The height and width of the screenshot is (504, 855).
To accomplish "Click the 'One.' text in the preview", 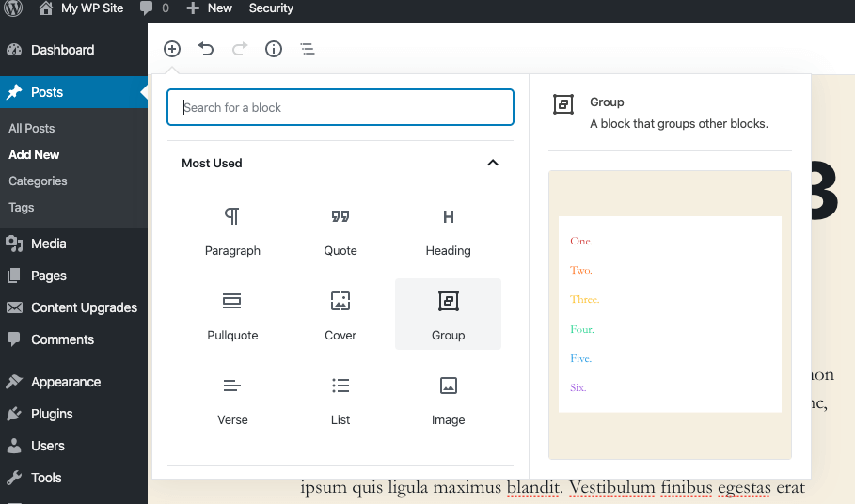I will (581, 241).
